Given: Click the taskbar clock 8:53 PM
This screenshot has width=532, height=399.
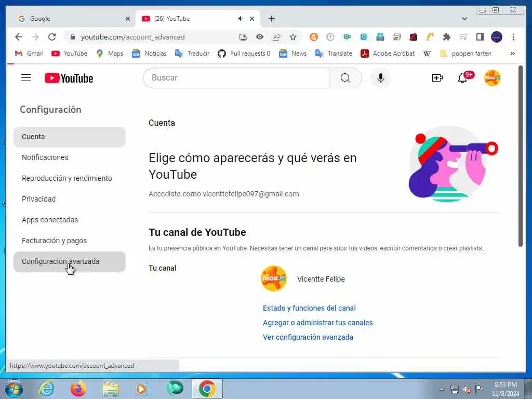Looking at the screenshot, I should pyautogui.click(x=506, y=389).
